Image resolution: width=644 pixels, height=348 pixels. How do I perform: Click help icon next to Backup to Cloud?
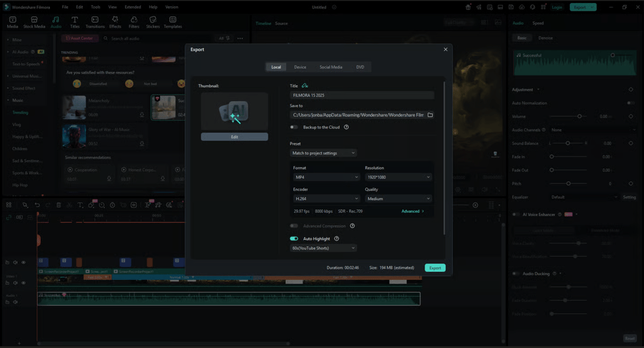[347, 127]
